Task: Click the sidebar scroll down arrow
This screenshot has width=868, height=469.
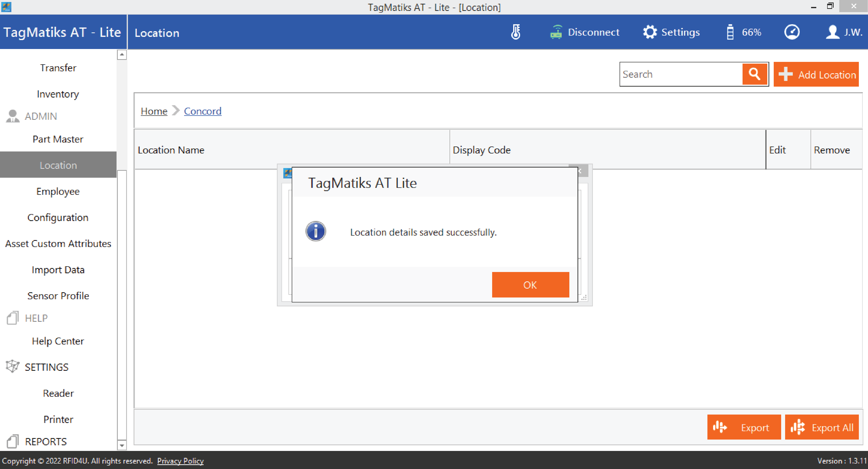Action: tap(122, 445)
